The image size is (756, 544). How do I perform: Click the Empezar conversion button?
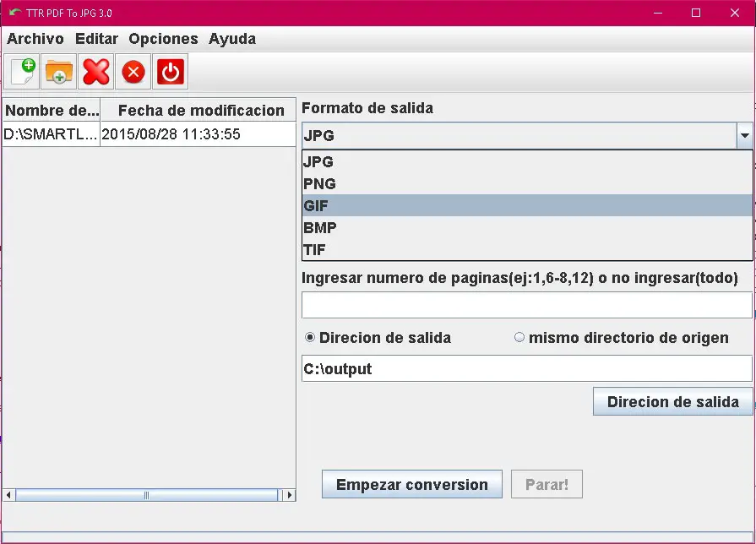coord(411,485)
